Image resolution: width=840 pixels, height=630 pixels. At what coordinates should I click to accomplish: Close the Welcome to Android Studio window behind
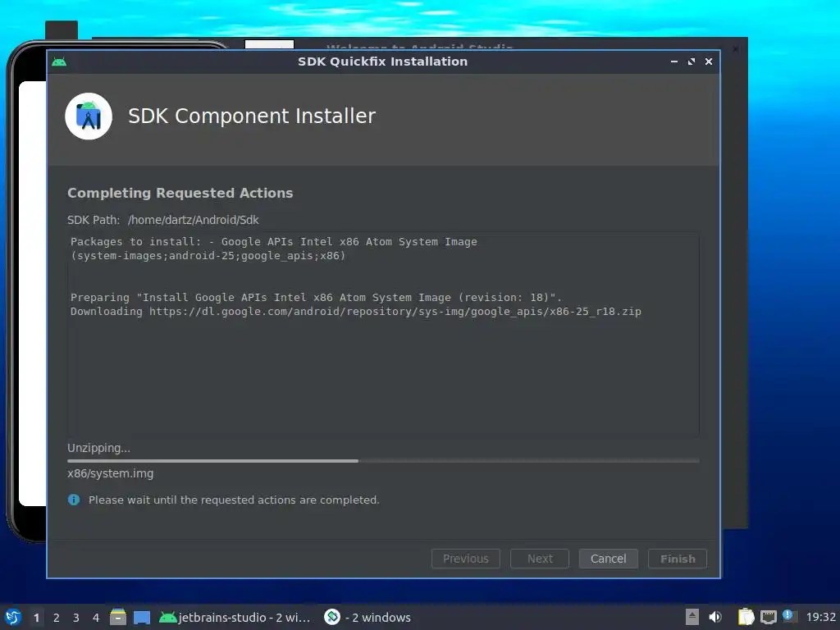736,48
